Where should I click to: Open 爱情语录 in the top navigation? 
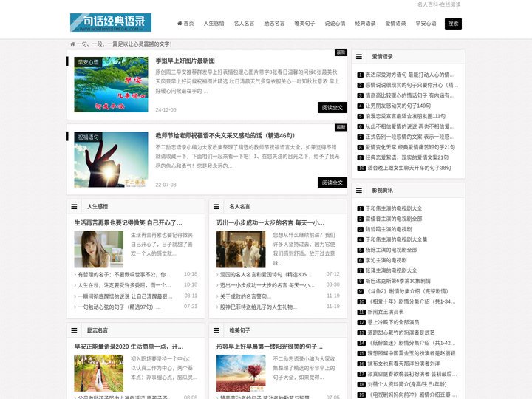(x=395, y=24)
